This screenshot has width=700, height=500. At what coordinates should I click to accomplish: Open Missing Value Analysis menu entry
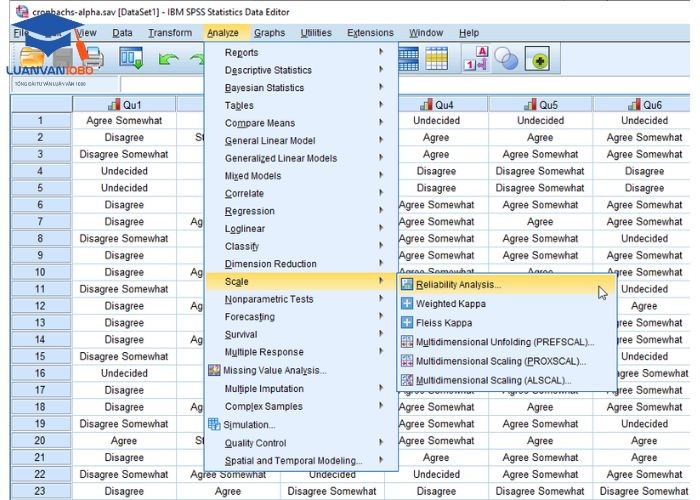275,371
